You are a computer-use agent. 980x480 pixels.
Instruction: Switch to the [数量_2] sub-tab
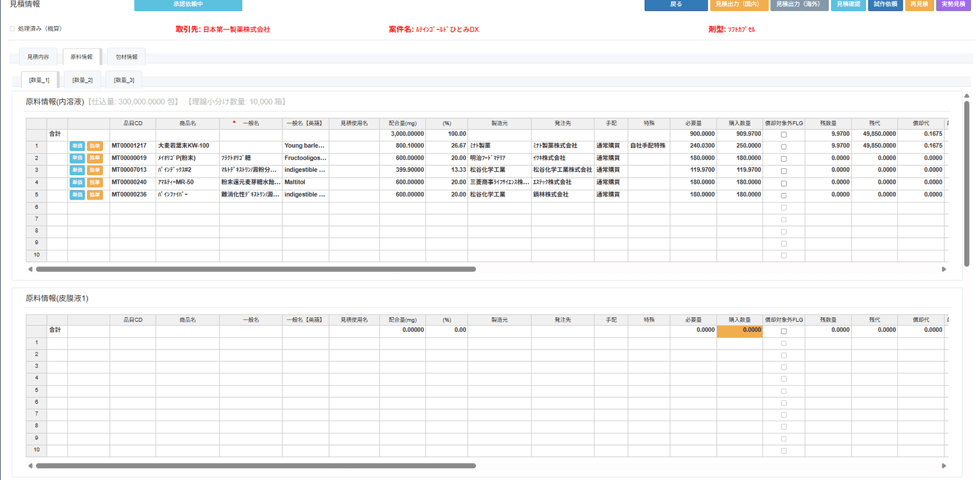(x=83, y=80)
